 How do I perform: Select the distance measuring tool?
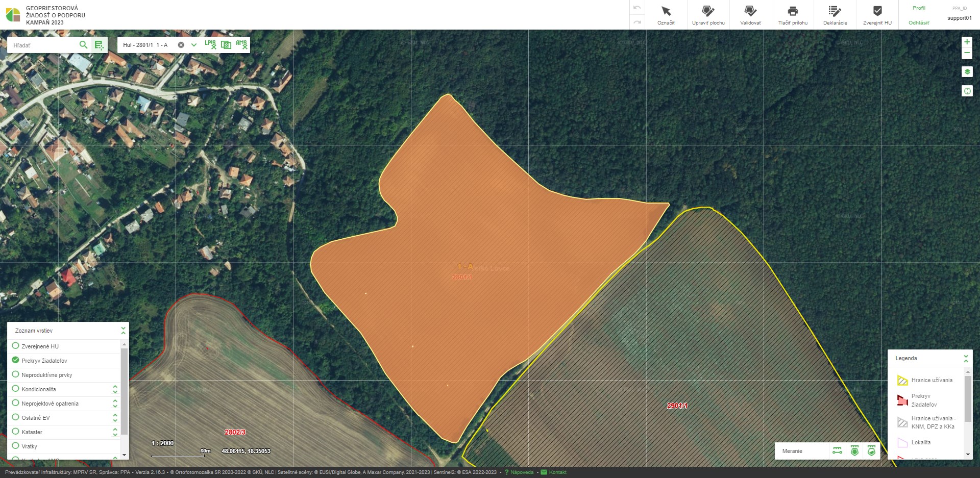[837, 451]
